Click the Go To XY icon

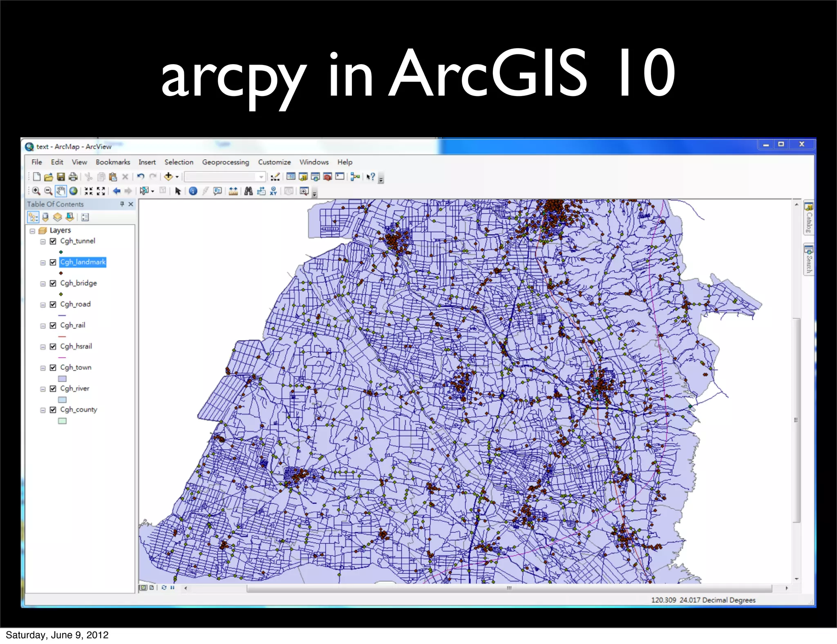[x=273, y=191]
